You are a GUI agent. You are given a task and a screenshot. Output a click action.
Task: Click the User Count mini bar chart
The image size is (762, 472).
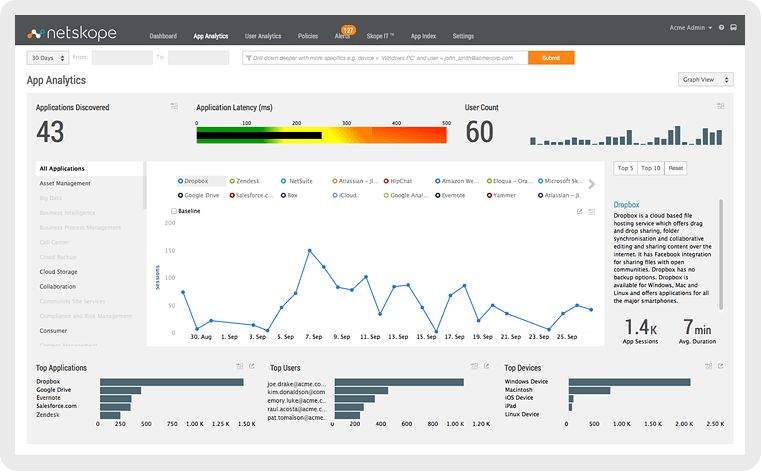click(626, 135)
